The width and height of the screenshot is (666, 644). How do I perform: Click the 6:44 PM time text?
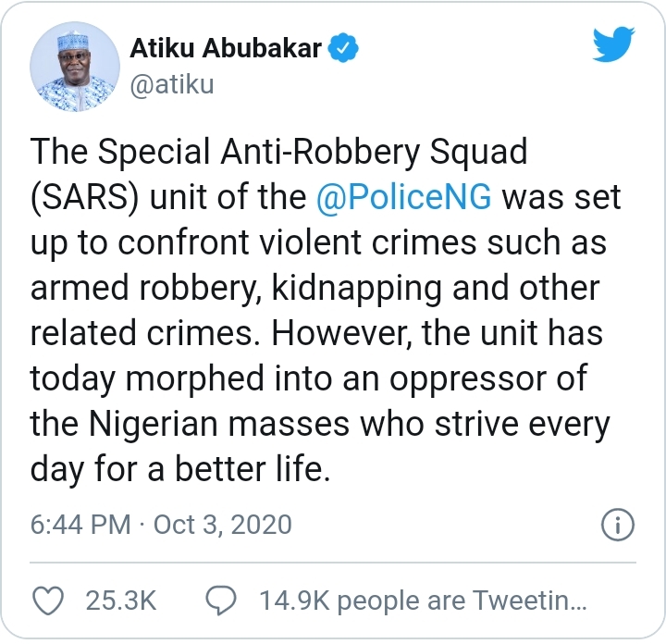pos(80,525)
